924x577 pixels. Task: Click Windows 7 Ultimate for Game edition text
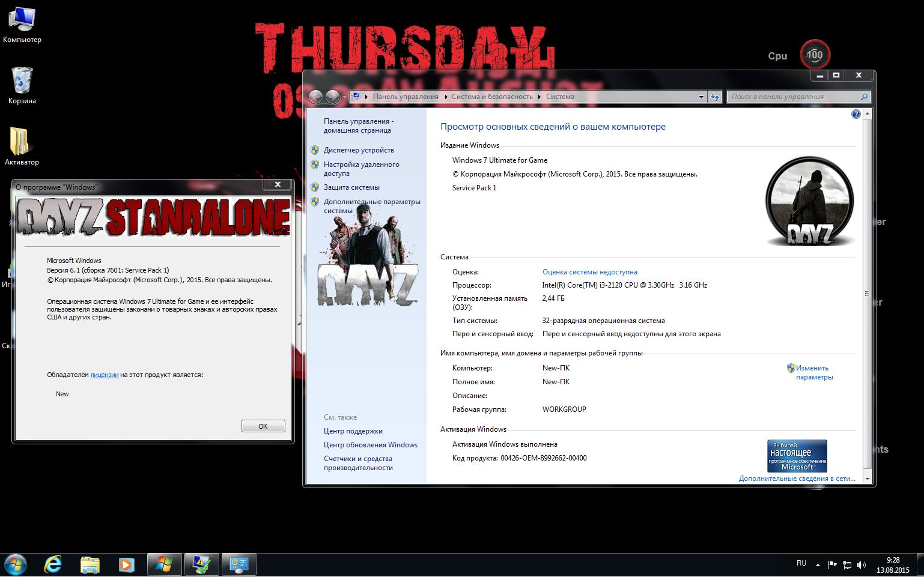(x=500, y=160)
